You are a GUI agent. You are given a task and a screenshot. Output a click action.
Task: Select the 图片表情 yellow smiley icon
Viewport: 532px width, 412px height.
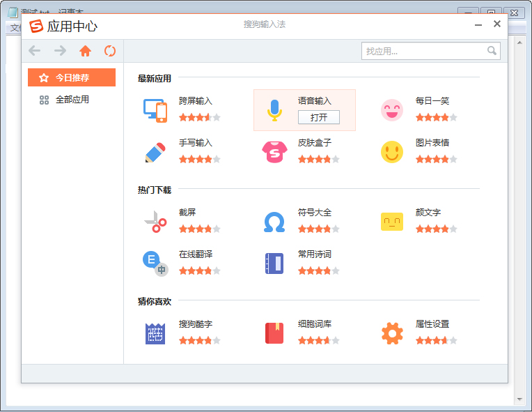(392, 152)
